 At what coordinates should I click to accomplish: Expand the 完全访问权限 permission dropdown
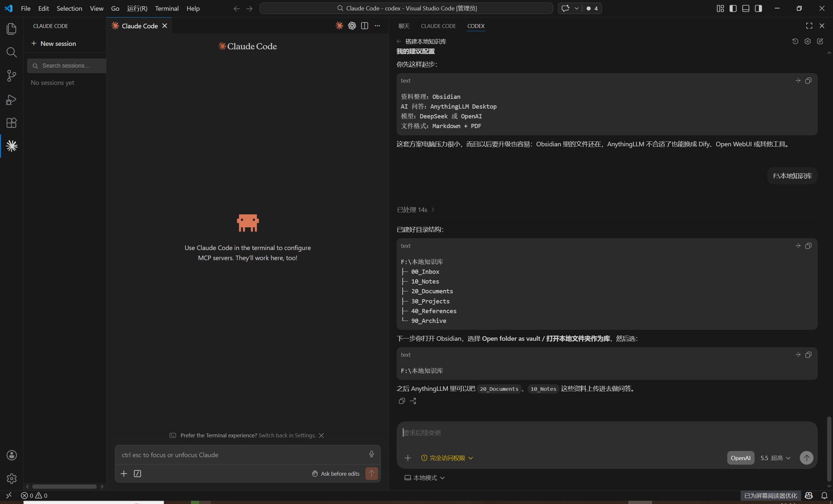[x=447, y=458]
